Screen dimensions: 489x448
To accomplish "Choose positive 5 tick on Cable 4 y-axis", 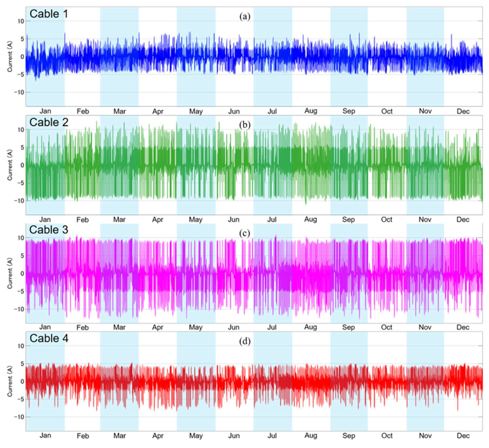I will coord(22,364).
